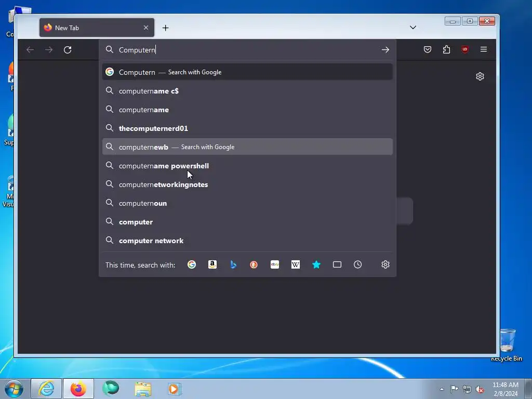Select the plain 'computer' suggestion
Viewport: 532px width, 399px height.
(247, 222)
